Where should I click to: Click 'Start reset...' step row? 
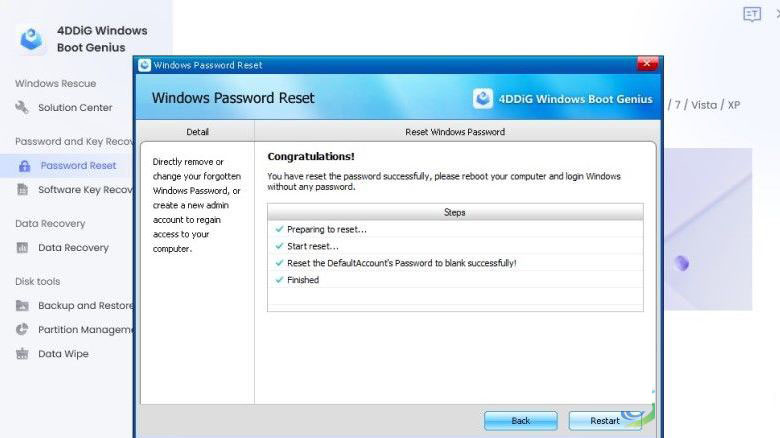[455, 246]
